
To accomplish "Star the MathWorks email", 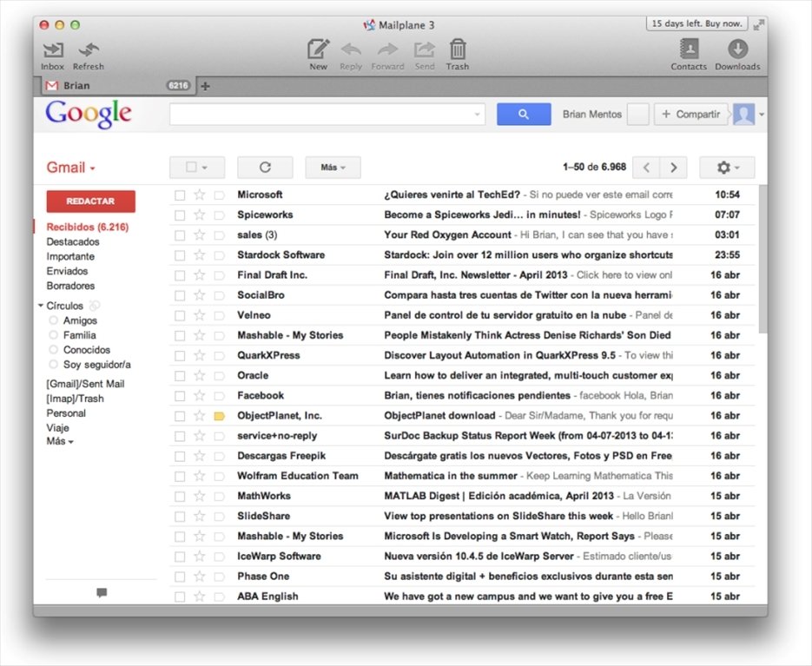I will coord(200,496).
